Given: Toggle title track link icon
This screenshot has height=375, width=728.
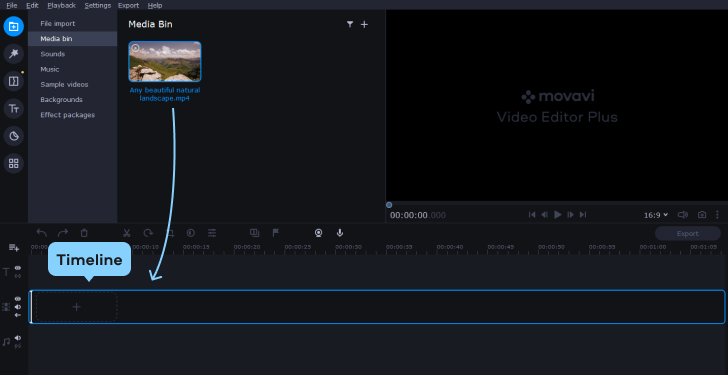Looking at the screenshot, I should (x=18, y=276).
